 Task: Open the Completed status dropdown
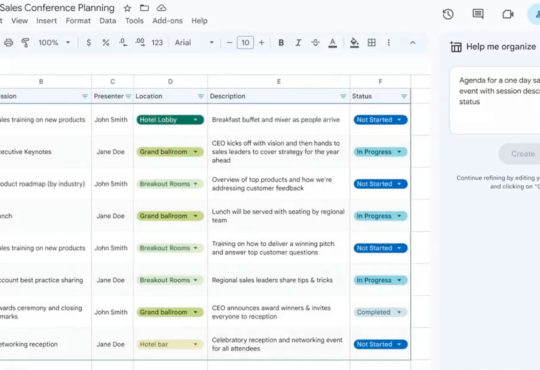coord(380,312)
